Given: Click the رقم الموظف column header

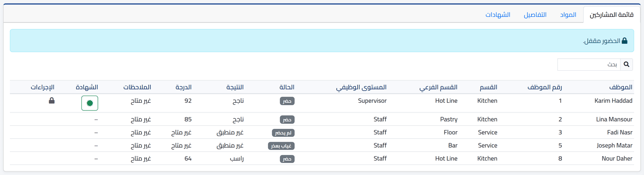Looking at the screenshot, I should click(545, 87).
